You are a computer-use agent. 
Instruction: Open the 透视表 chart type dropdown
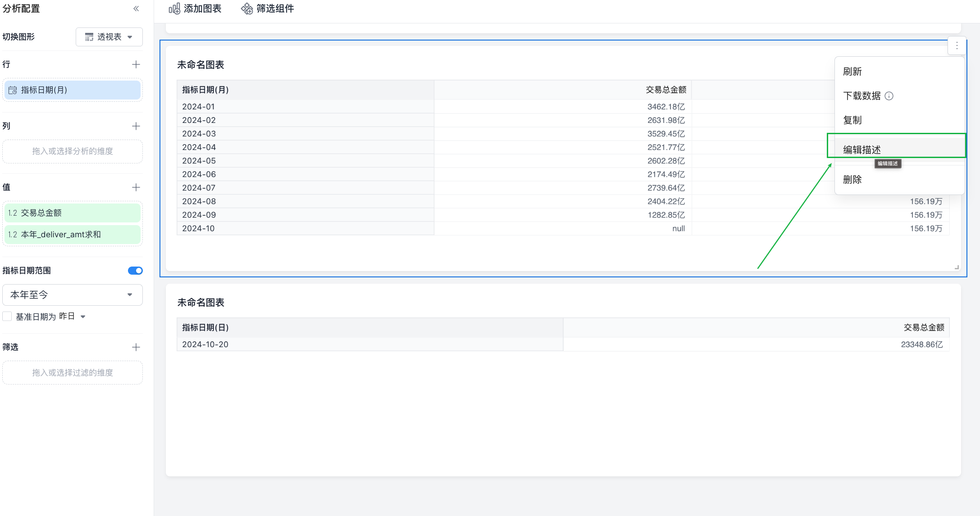pos(109,37)
